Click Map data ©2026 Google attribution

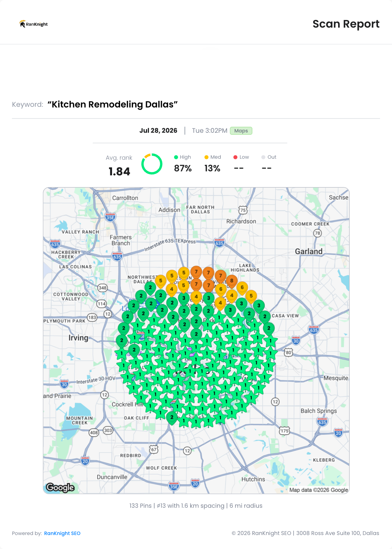pos(319,490)
